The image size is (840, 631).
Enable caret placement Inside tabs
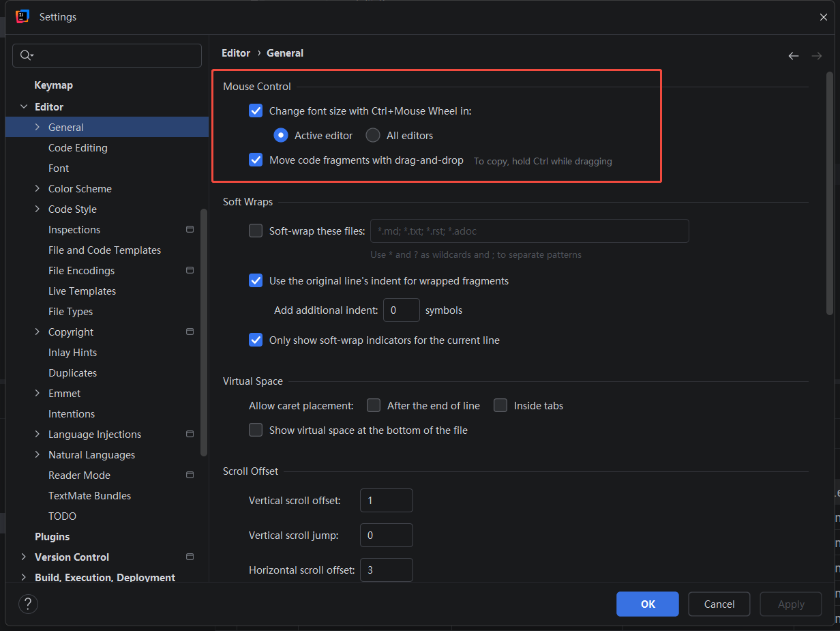pos(500,405)
